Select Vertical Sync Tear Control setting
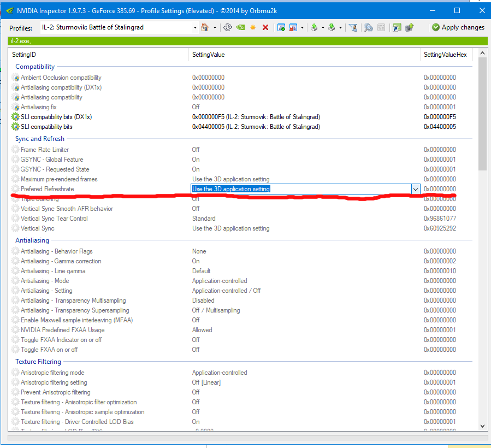Viewport: 491px width, 448px height. (x=240, y=219)
